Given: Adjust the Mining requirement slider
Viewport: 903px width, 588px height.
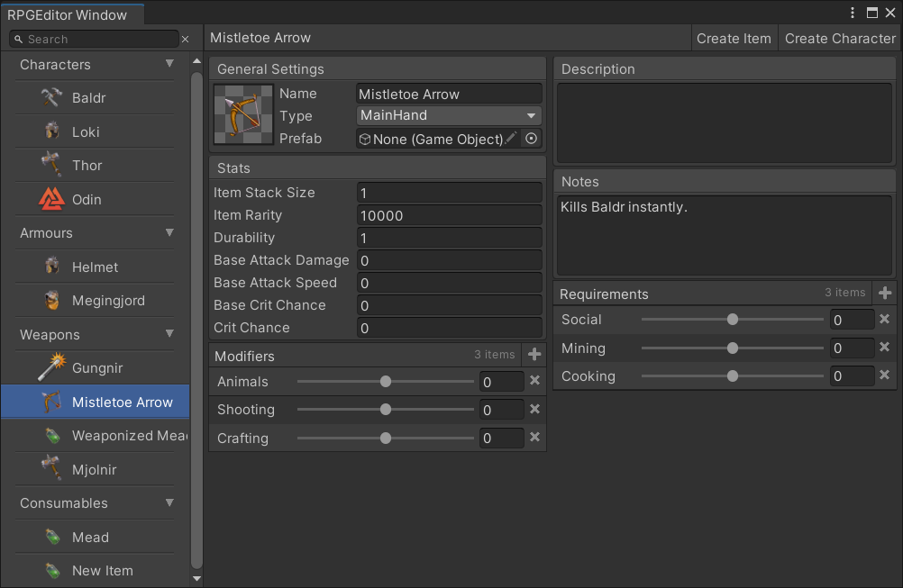Looking at the screenshot, I should click(732, 348).
